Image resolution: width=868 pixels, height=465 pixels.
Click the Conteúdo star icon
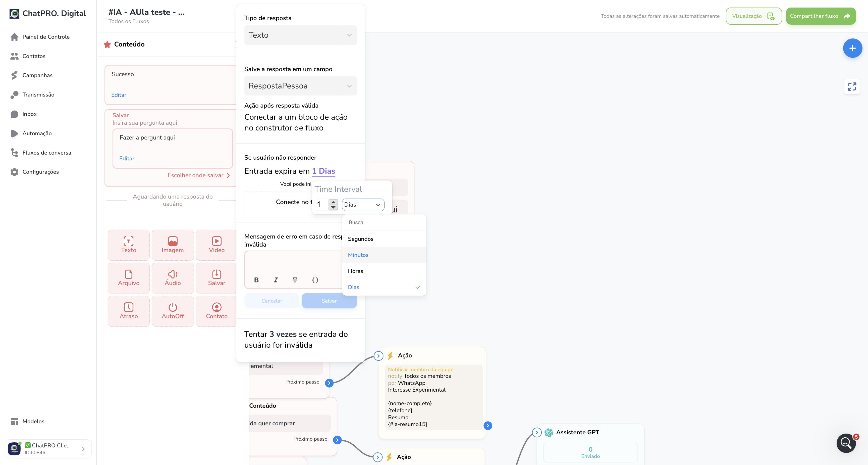[x=107, y=44]
